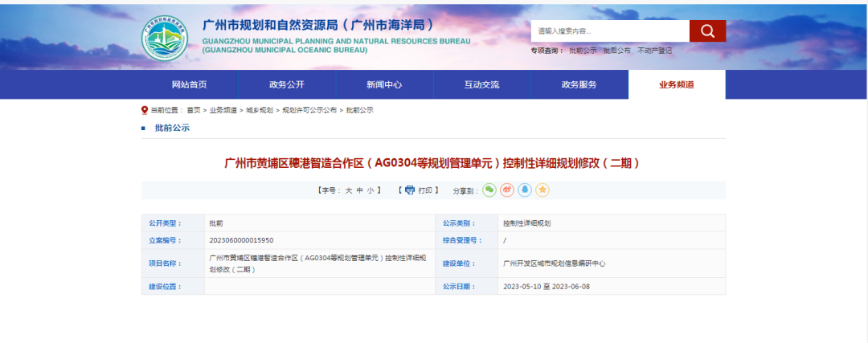Share via the Weibo icon
The image size is (868, 343).
click(507, 190)
